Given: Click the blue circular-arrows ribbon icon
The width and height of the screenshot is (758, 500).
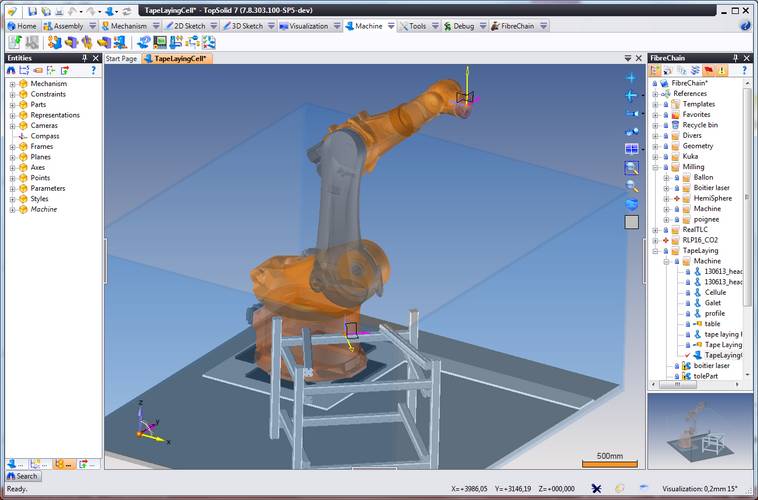Looking at the screenshot, I should [143, 43].
